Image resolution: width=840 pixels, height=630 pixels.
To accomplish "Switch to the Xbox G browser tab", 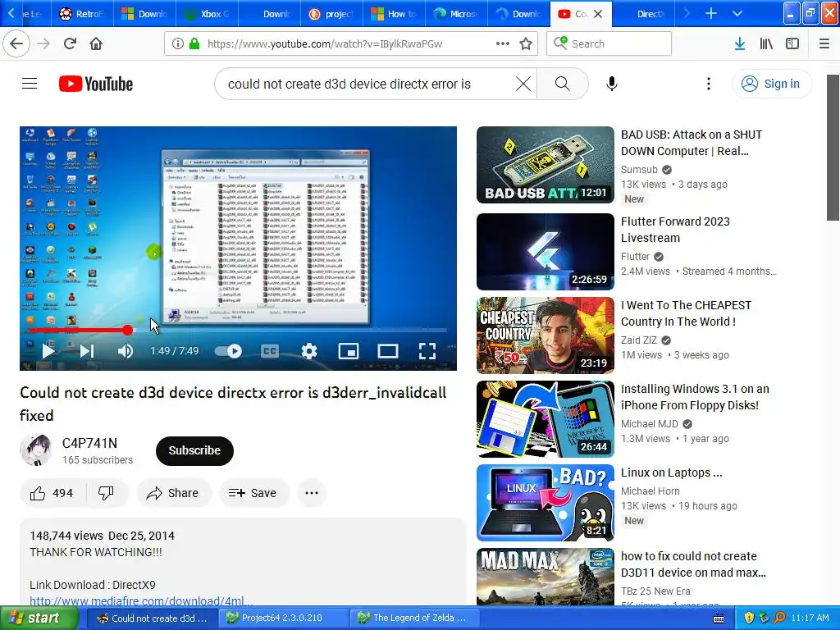I will pos(206,14).
